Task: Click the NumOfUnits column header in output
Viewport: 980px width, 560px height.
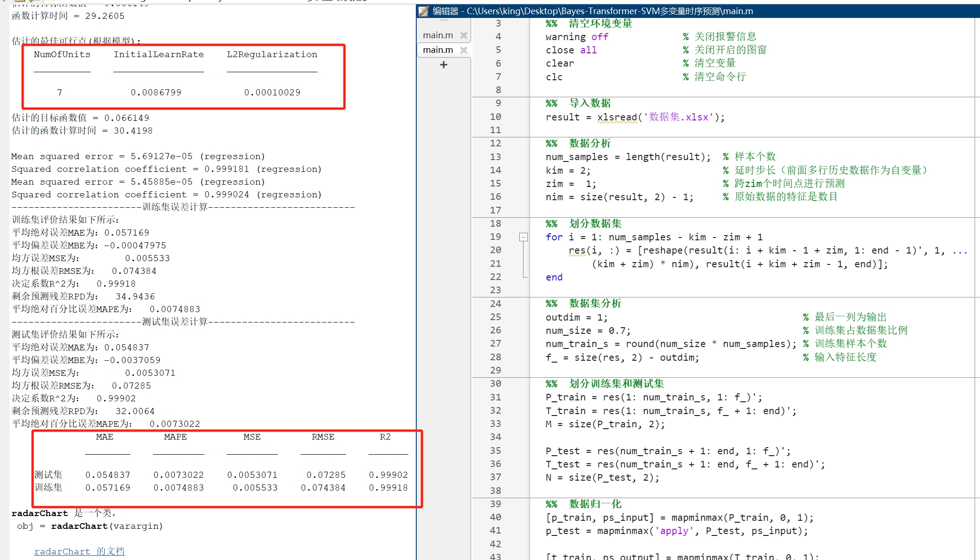Action: (62, 54)
